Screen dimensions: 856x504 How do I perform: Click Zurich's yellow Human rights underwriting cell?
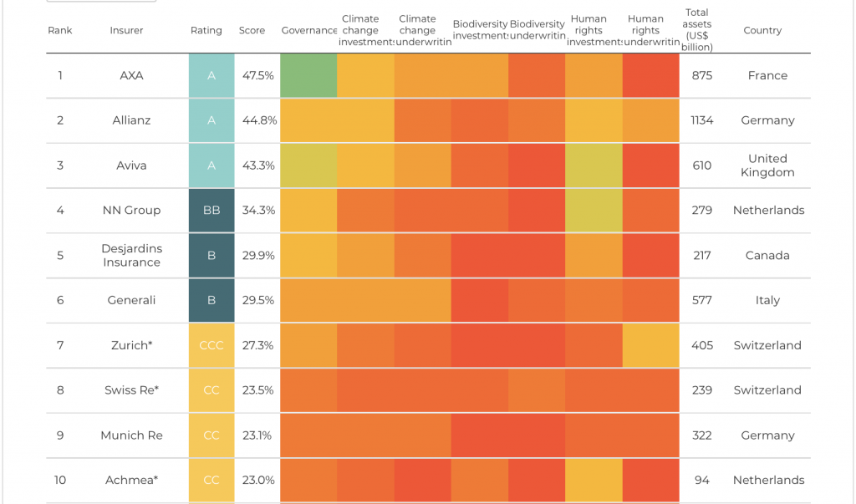coord(650,345)
